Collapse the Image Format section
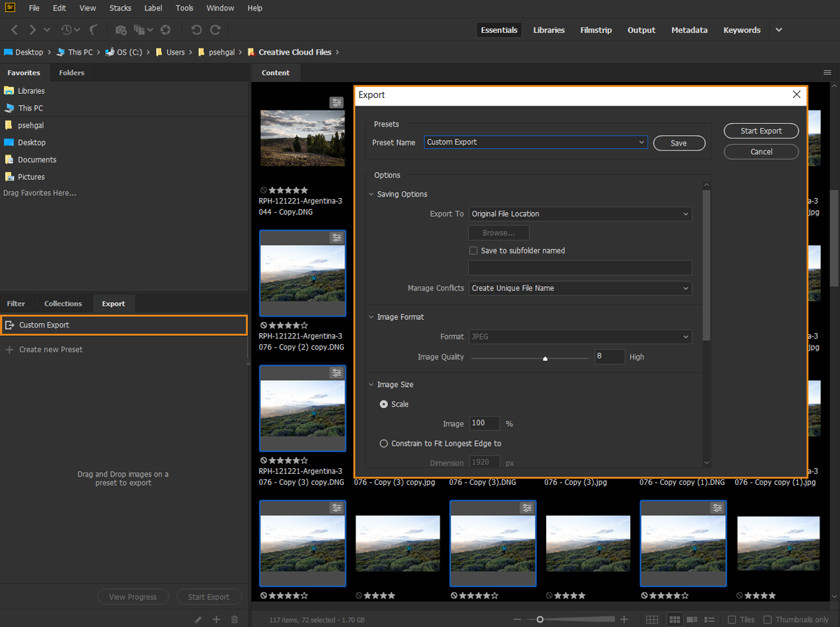Screen dimensions: 840x627 click(x=371, y=317)
